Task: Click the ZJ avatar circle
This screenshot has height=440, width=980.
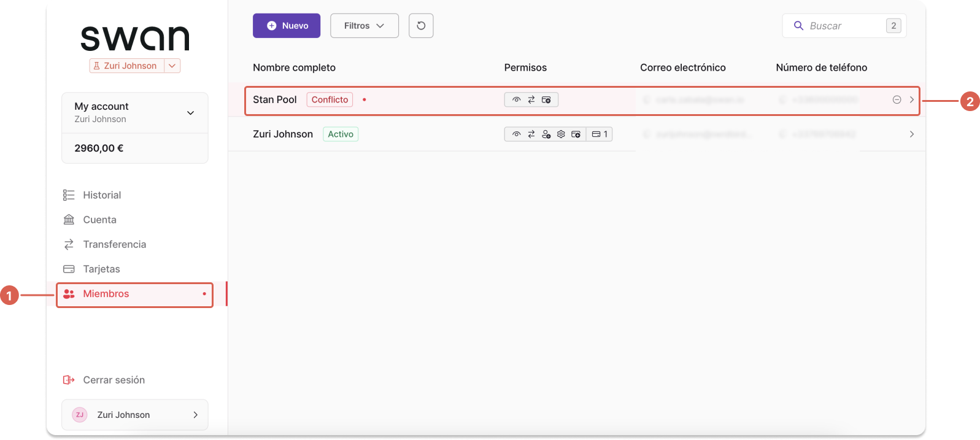Action: [x=80, y=415]
